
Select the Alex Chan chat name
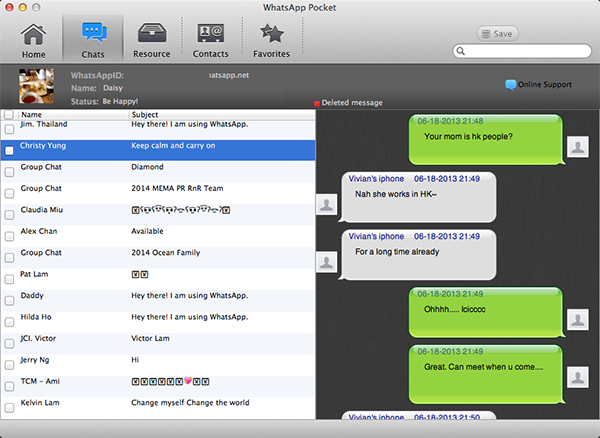[x=39, y=231]
